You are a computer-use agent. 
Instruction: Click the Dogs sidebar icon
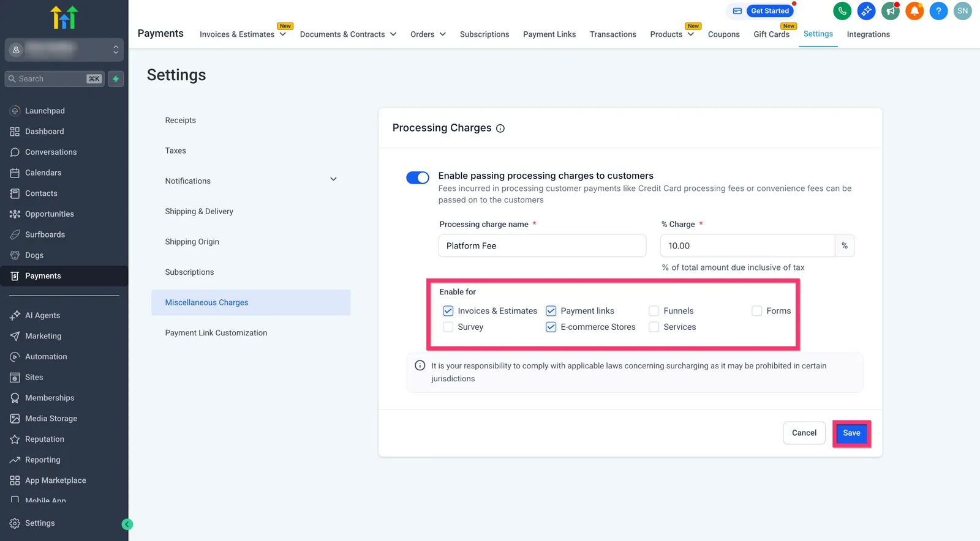point(15,255)
